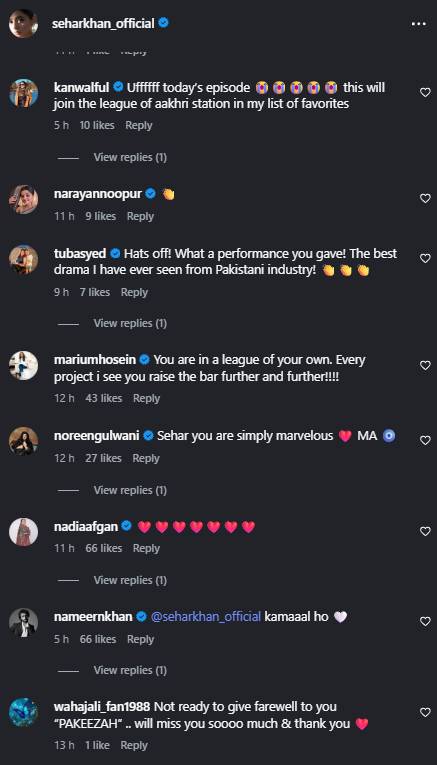View the 66 likes on nadiaafgan's comment
The height and width of the screenshot is (765, 437).
click(103, 548)
